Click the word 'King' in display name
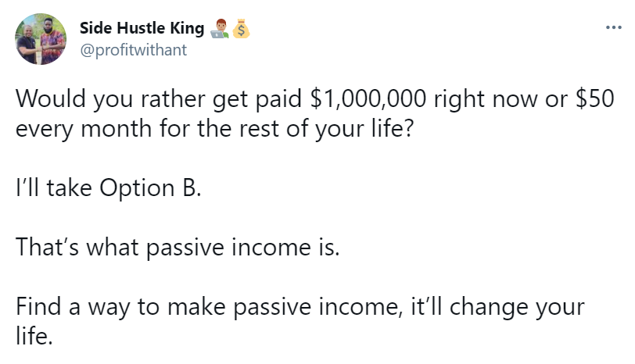The height and width of the screenshot is (364, 635). click(187, 28)
